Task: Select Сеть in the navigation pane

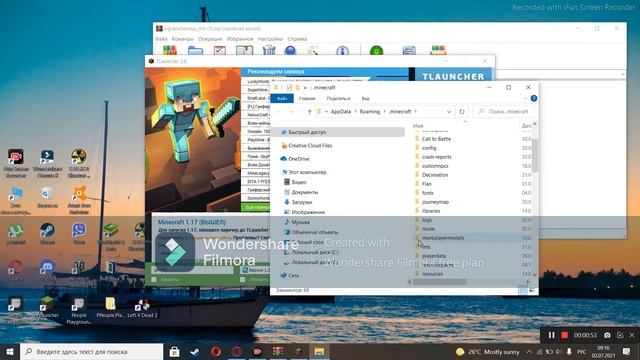Action: click(290, 276)
